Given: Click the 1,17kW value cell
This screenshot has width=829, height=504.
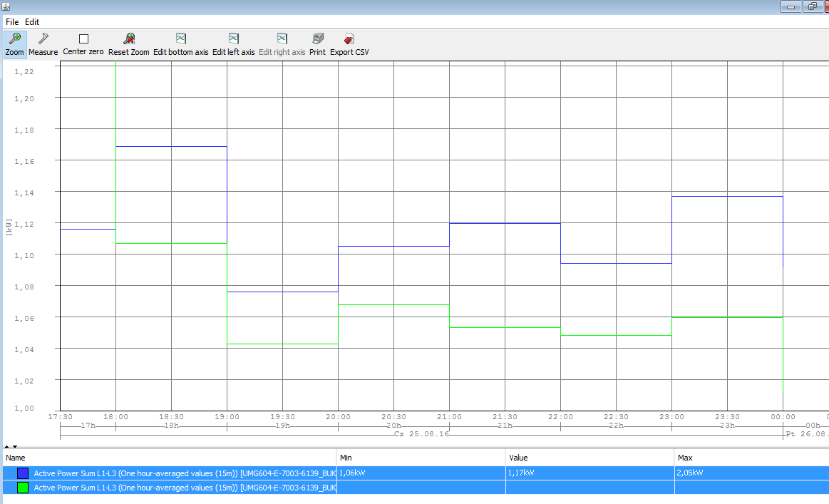Looking at the screenshot, I should click(x=590, y=473).
